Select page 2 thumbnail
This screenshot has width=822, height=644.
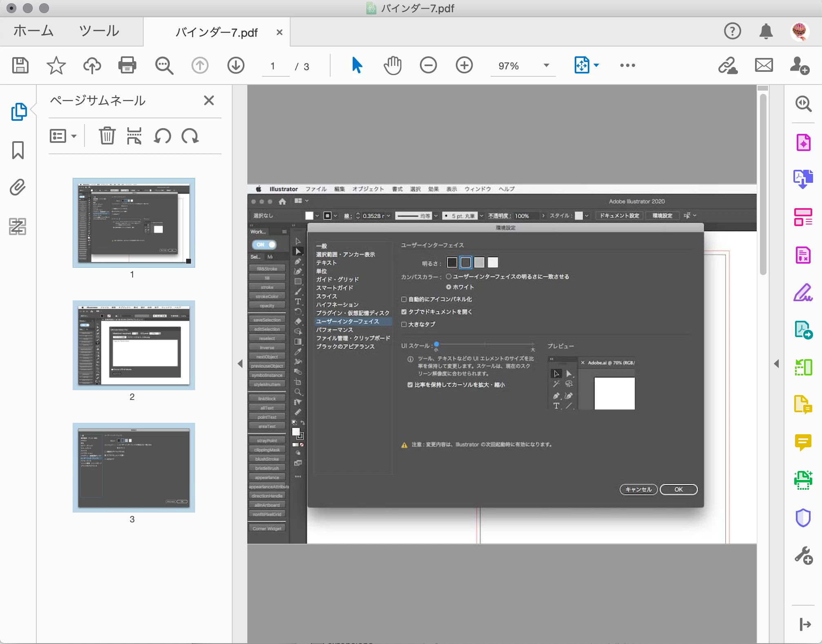(x=133, y=345)
